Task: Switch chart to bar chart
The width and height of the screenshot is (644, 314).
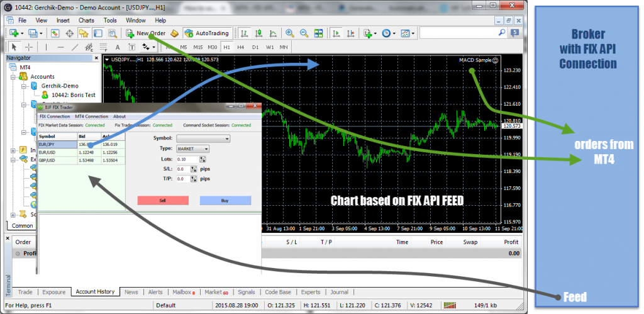Action: [x=245, y=33]
